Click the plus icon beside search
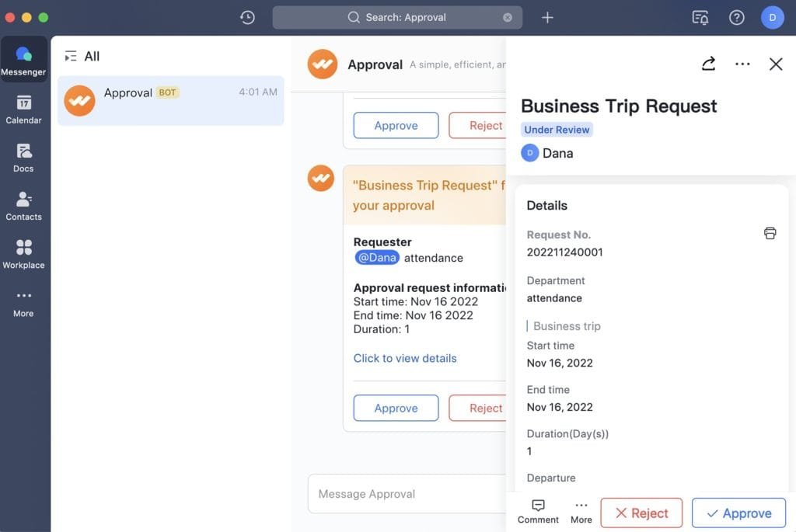The image size is (796, 532). tap(547, 17)
